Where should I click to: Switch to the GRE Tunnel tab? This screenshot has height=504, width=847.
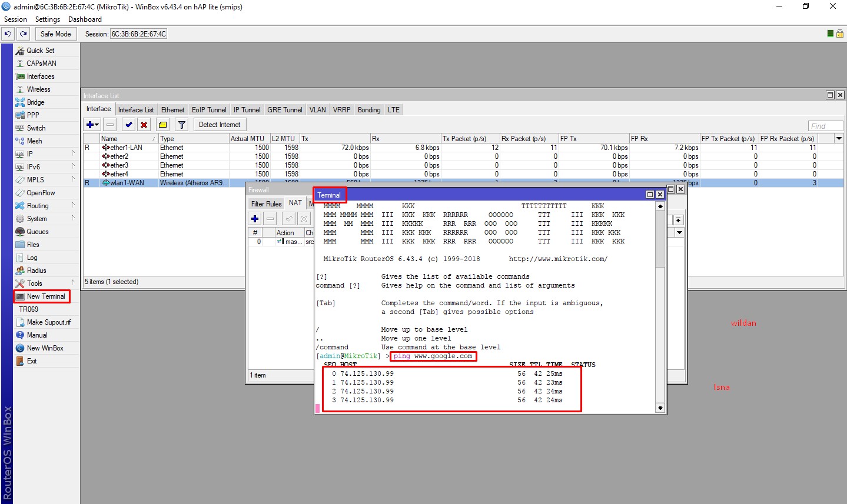pyautogui.click(x=285, y=110)
